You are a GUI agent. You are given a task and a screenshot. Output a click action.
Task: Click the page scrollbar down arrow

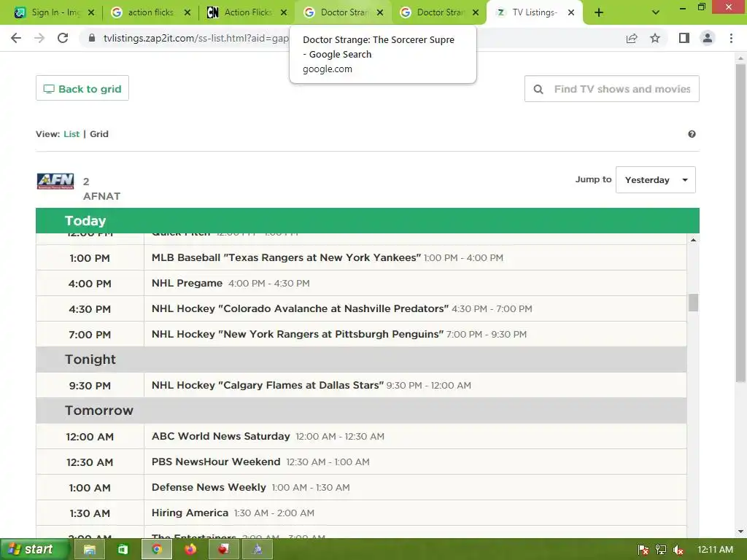[740, 532]
